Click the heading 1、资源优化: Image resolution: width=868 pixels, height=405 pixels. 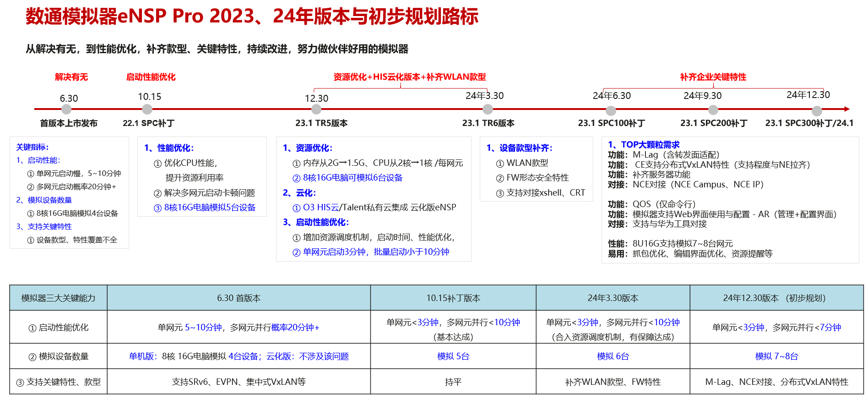308,148
